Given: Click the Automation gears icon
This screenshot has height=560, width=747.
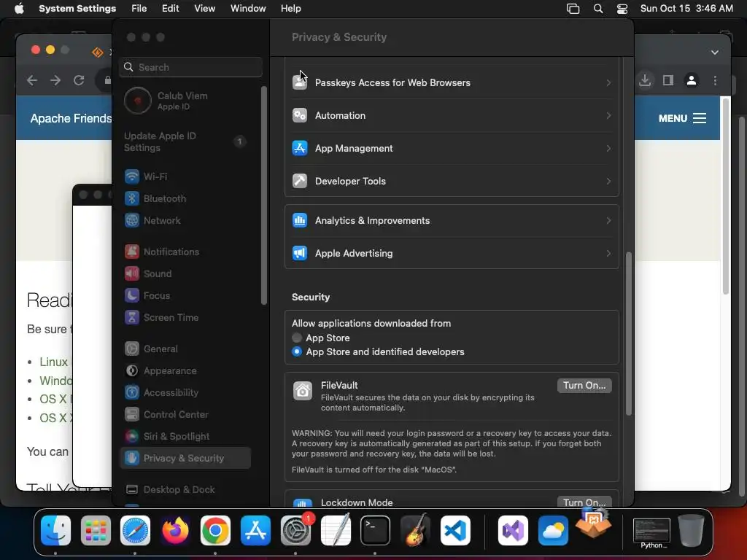Looking at the screenshot, I should pyautogui.click(x=300, y=115).
